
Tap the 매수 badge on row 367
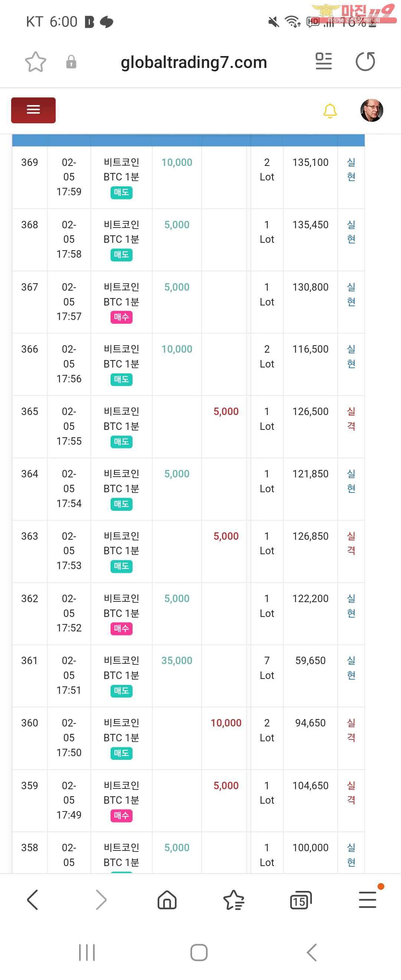[121, 317]
